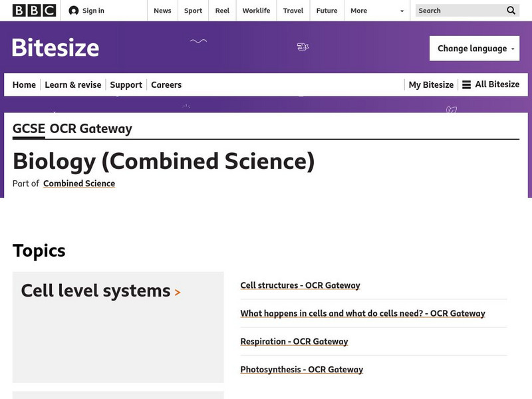Image resolution: width=532 pixels, height=399 pixels.
Task: Open Worklife in BBC navigation
Action: click(256, 11)
